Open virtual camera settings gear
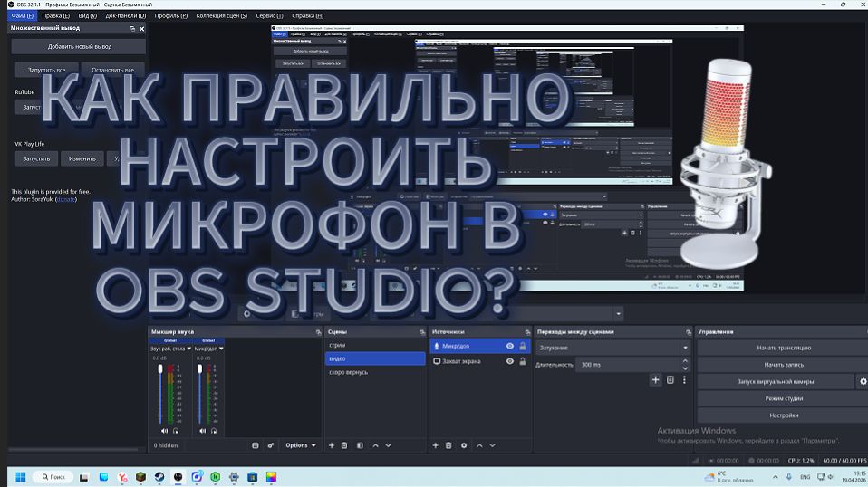This screenshot has height=487, width=868. (x=863, y=381)
